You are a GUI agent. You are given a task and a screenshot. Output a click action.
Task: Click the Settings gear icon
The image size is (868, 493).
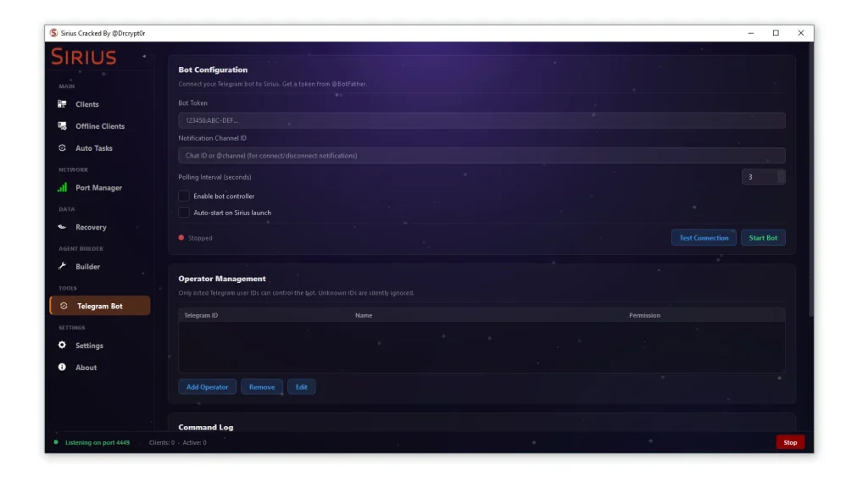point(59,346)
